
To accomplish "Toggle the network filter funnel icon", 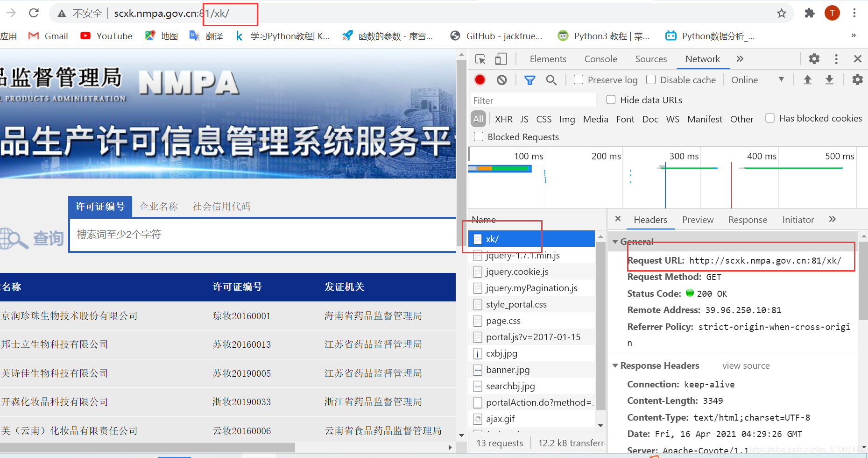I will click(529, 80).
